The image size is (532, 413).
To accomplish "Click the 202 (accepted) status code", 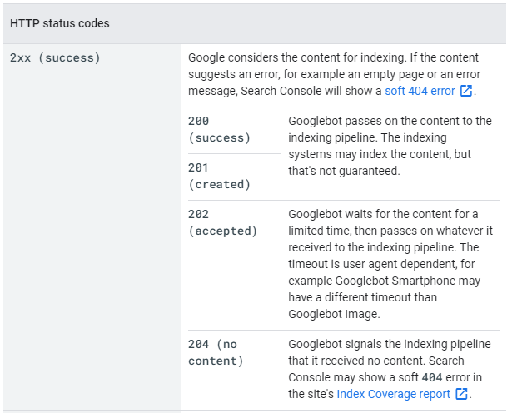I will (x=222, y=222).
